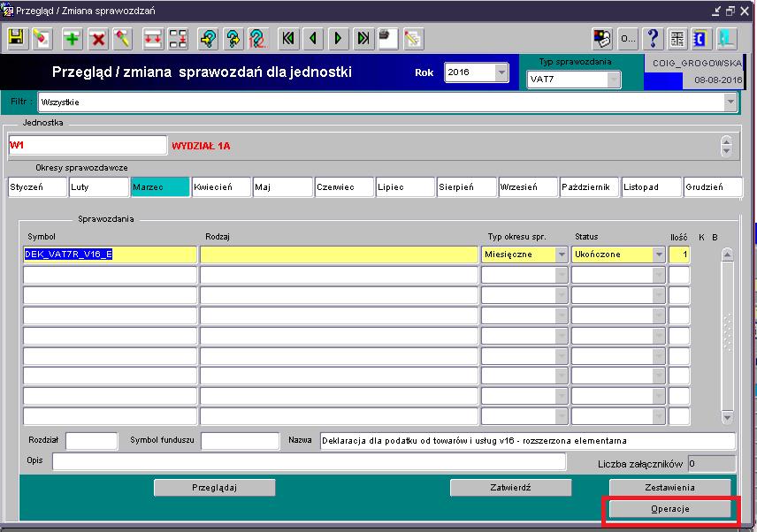The height and width of the screenshot is (532, 757).
Task: Select the Wrzesień period tab
Action: (528, 187)
